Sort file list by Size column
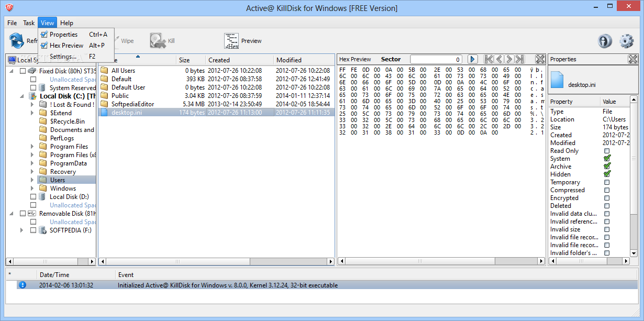644x321 pixels. 191,60
